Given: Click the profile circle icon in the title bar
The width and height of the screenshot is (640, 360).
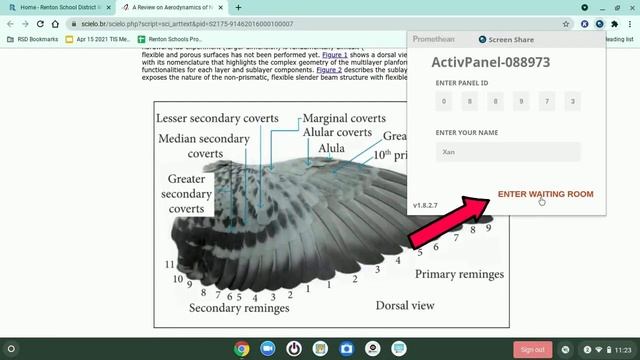Looking at the screenshot, I should [x=584, y=7].
